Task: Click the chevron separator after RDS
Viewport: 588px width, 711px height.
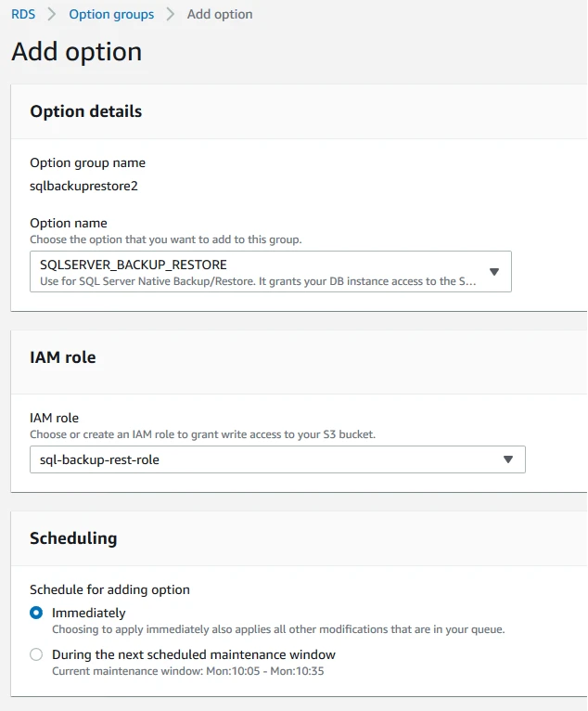Action: 52,14
